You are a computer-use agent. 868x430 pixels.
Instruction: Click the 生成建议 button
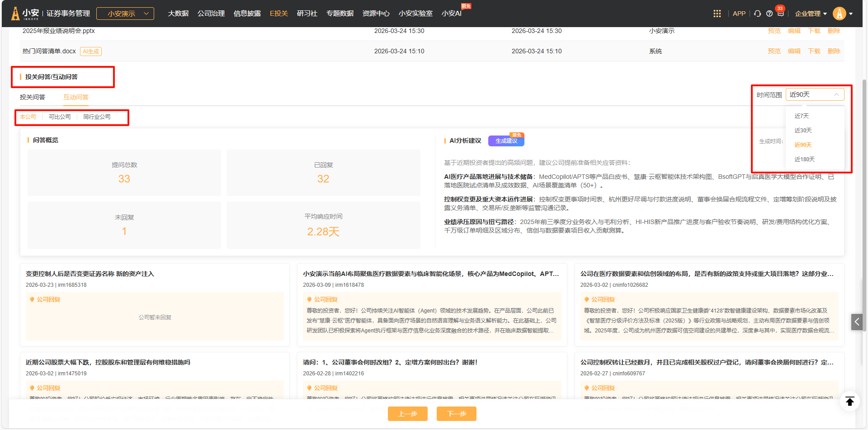point(506,141)
